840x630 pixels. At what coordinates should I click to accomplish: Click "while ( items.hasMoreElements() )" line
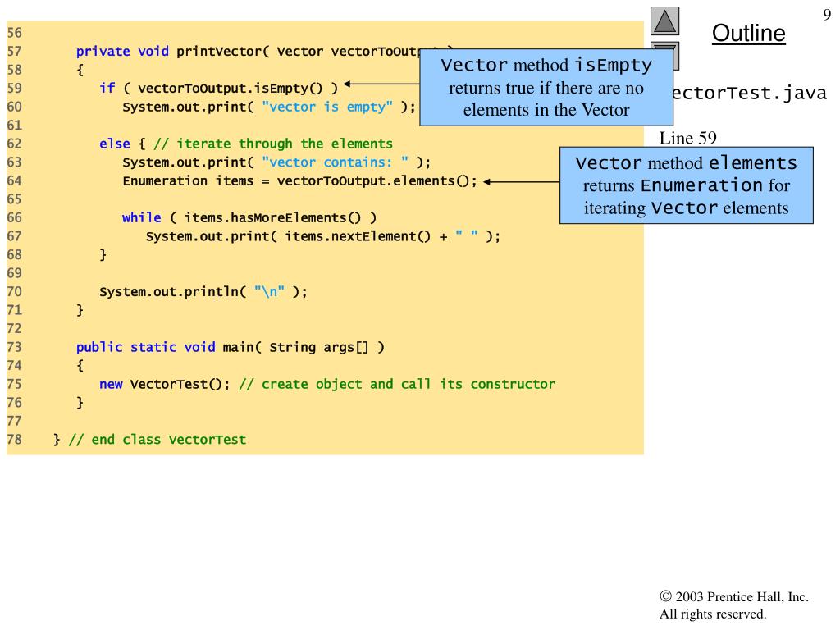coord(249,218)
